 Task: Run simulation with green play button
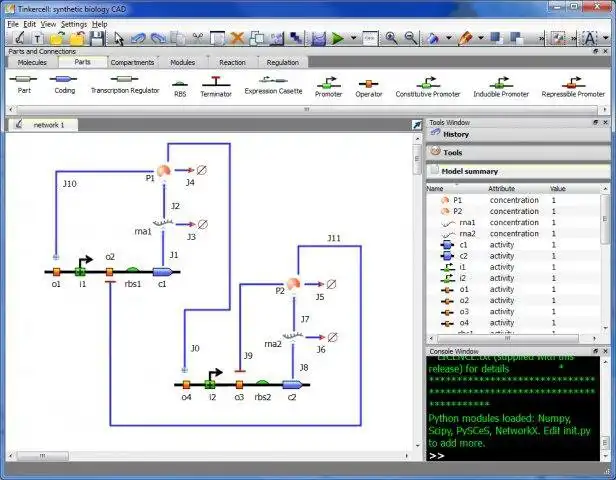click(x=337, y=38)
